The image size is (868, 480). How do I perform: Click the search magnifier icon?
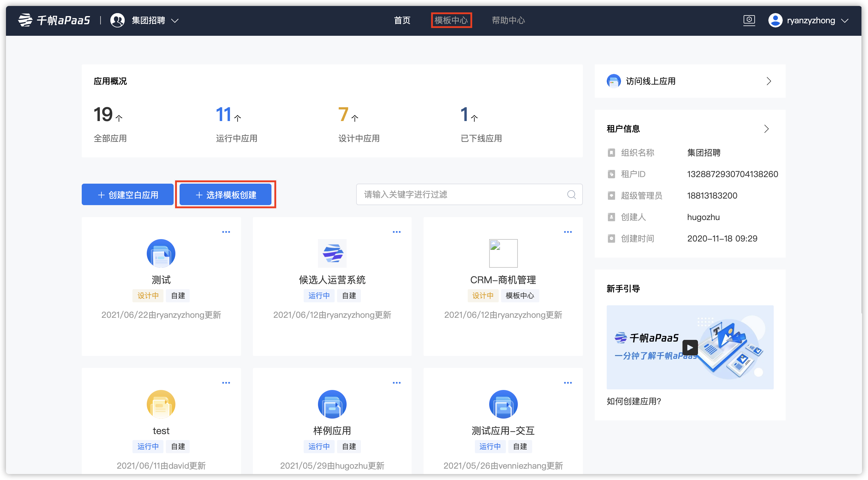coord(571,194)
